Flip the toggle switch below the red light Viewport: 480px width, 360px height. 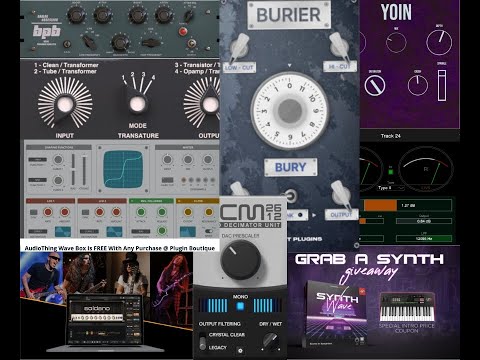(x=191, y=43)
